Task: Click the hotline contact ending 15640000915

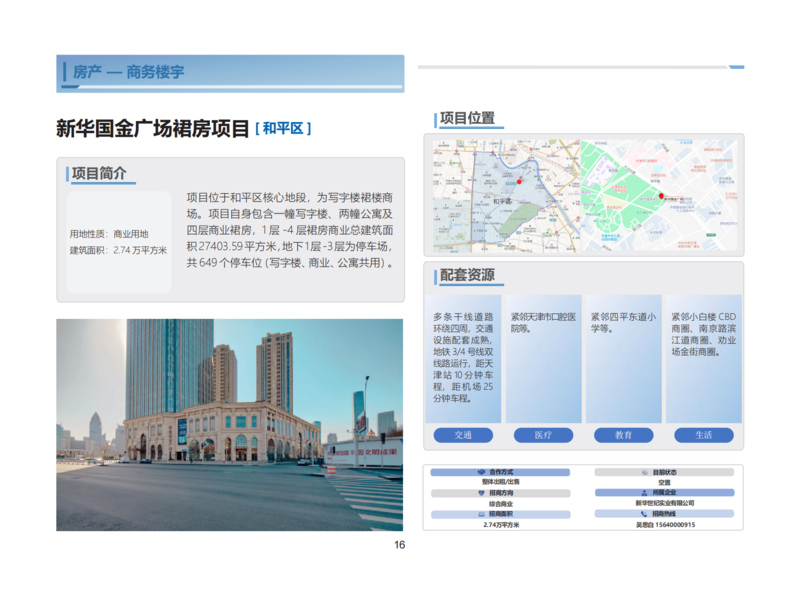Action: [x=665, y=525]
